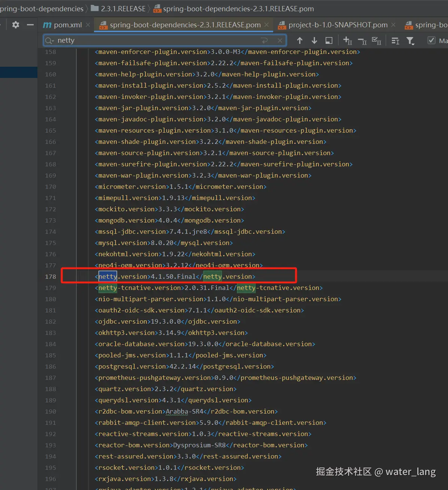Click the rsocket.version 1.0.1 line

(x=169, y=468)
